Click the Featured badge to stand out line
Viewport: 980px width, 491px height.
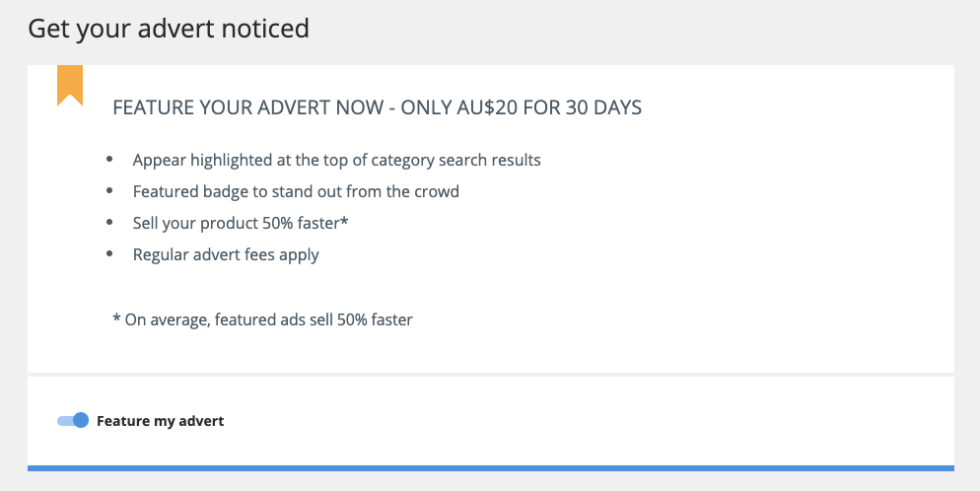tap(296, 191)
